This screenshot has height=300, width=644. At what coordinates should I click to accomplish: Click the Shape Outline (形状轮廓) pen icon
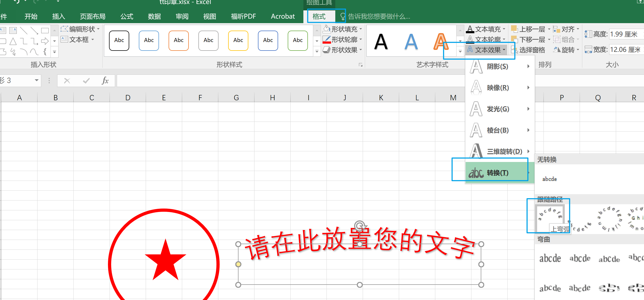tap(327, 39)
